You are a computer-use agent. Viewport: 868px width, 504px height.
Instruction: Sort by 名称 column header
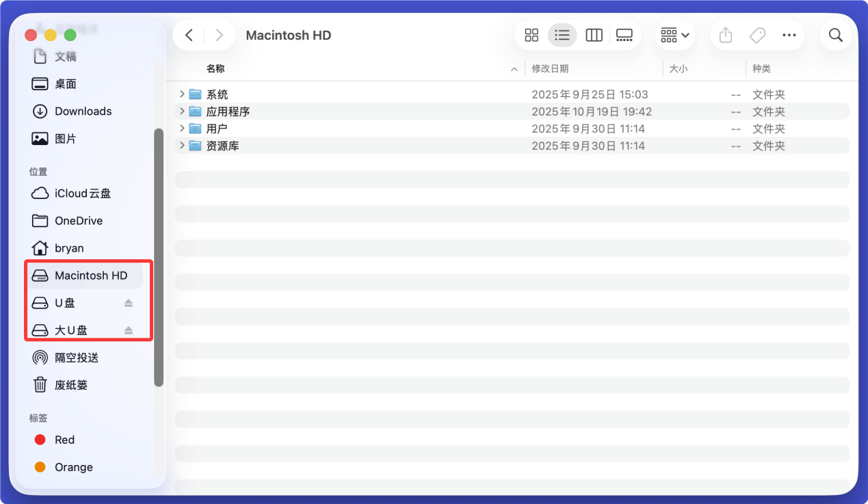[x=215, y=69]
